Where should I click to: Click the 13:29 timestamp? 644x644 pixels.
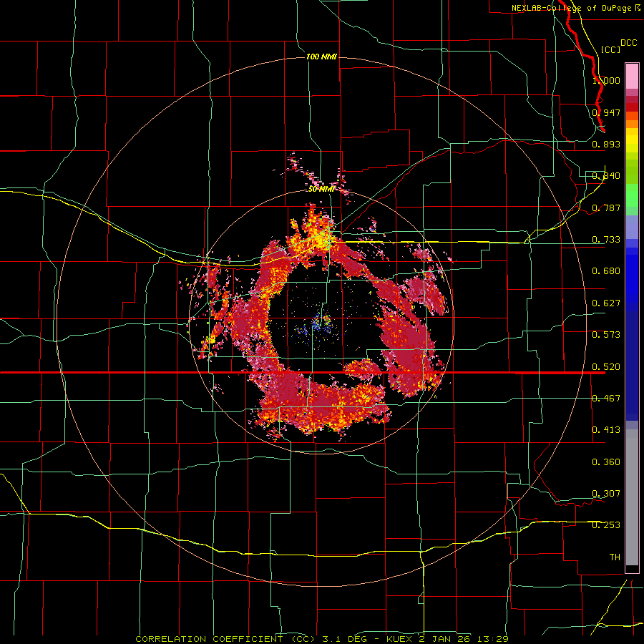493,639
